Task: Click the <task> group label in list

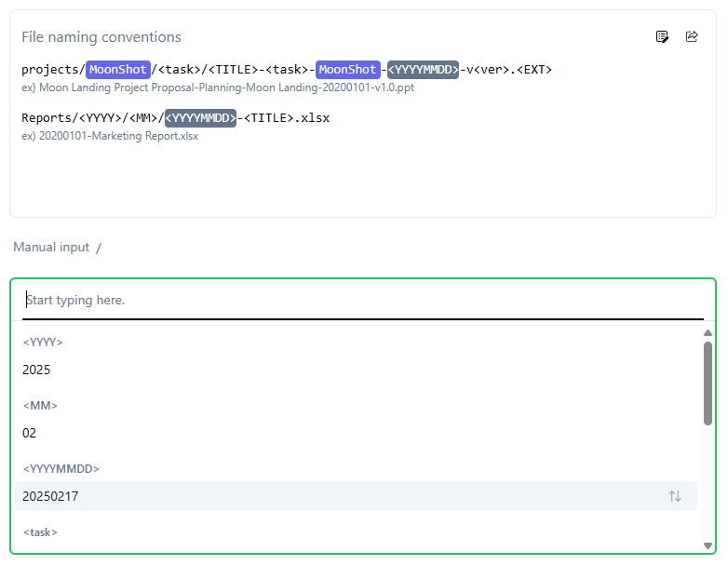Action: point(40,532)
